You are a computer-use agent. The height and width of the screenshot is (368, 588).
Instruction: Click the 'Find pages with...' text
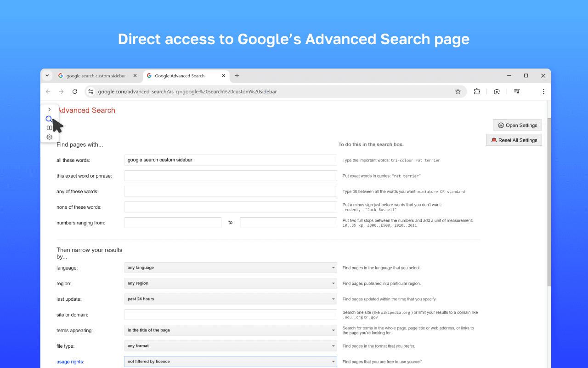tap(80, 144)
